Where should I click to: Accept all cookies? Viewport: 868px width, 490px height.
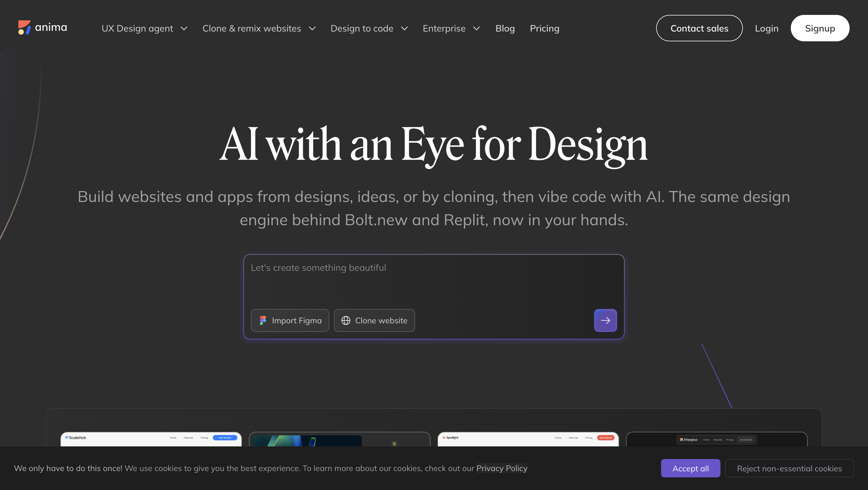coord(690,468)
